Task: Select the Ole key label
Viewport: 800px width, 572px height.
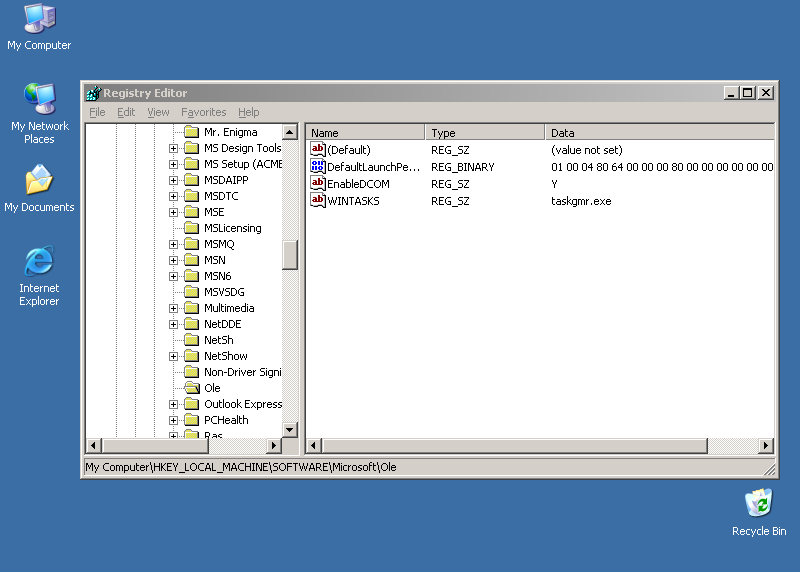Action: tap(212, 388)
